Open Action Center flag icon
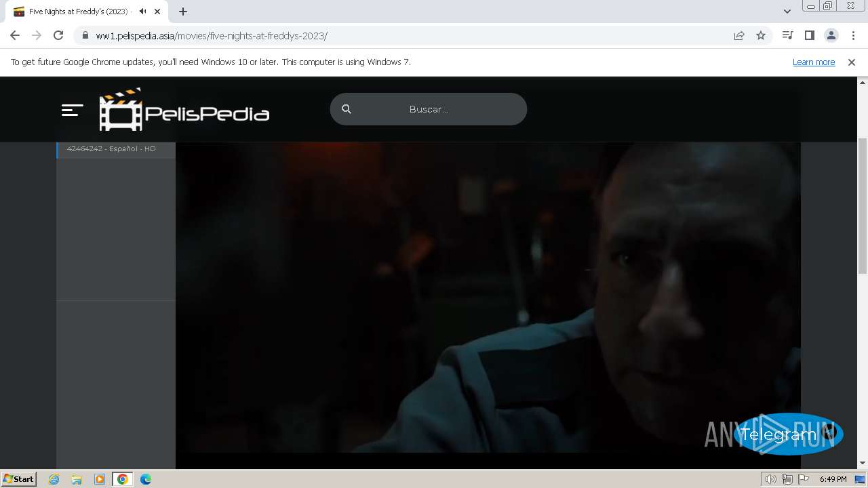This screenshot has height=488, width=868. tap(804, 479)
